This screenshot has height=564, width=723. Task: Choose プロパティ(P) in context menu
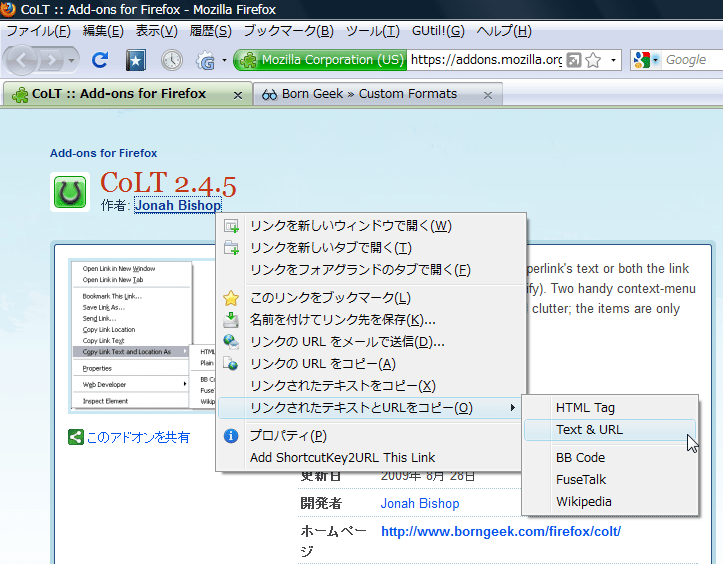(369, 436)
